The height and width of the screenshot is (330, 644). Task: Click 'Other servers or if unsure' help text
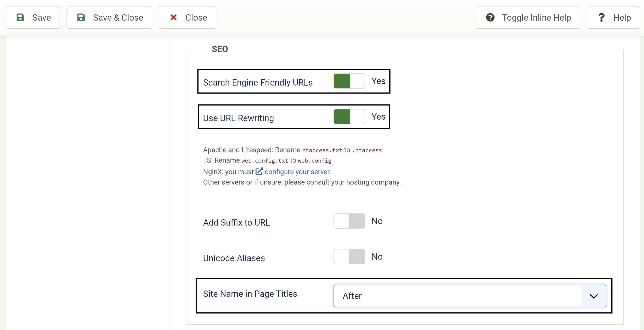click(x=302, y=182)
